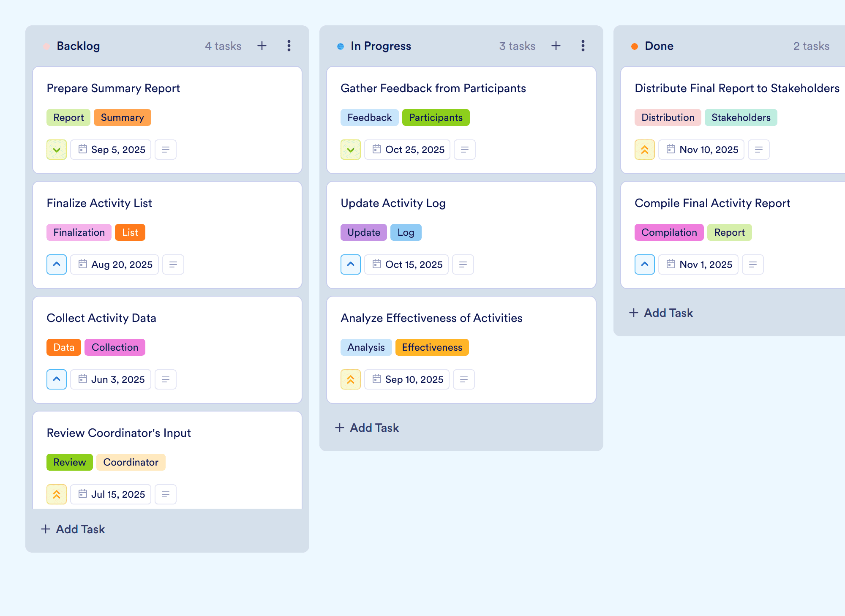
Task: Change priority on Distribute Final Report card
Action: point(645,150)
